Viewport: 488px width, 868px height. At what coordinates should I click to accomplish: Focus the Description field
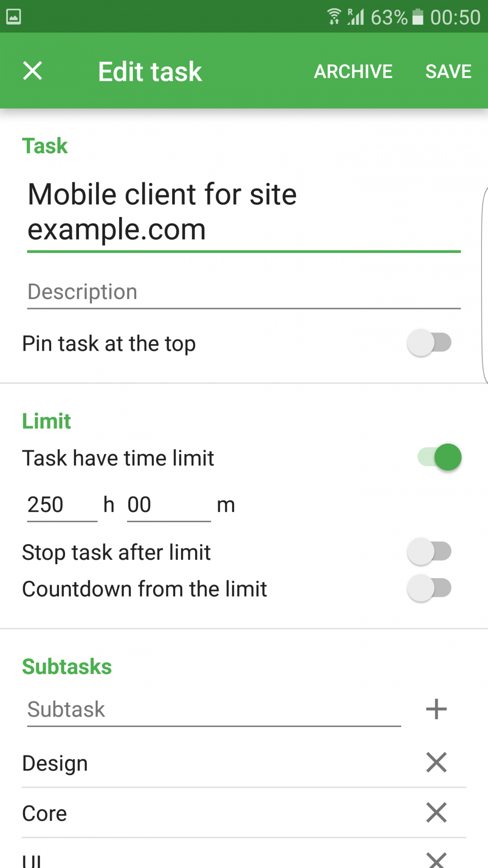243,292
